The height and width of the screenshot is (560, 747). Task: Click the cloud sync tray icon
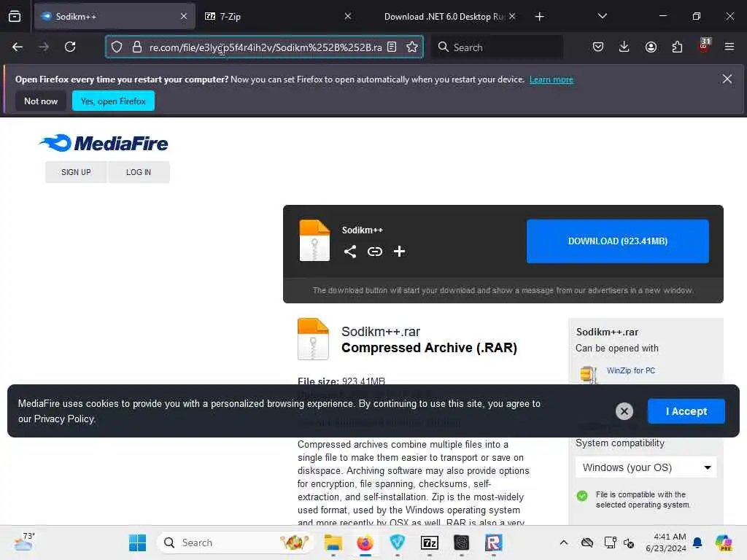(x=587, y=542)
